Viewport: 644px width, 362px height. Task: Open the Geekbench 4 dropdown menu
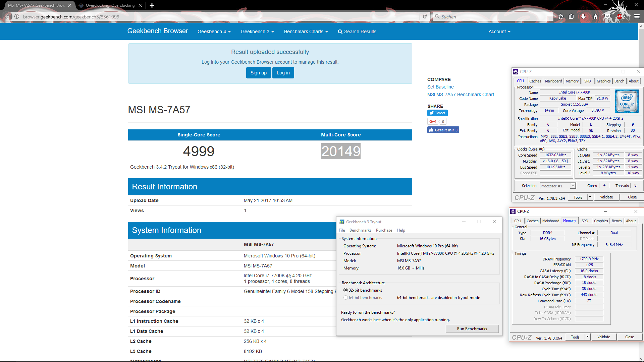[214, 32]
